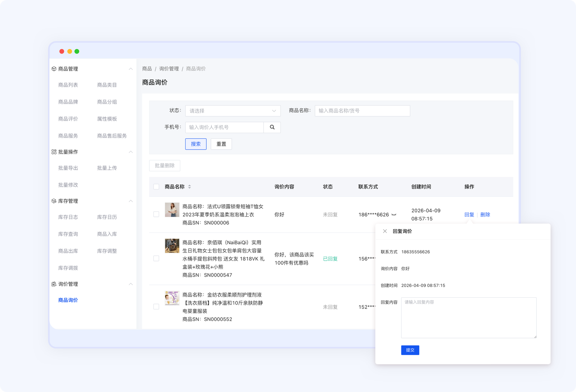Click the 删除 link in first row

tap(485, 215)
